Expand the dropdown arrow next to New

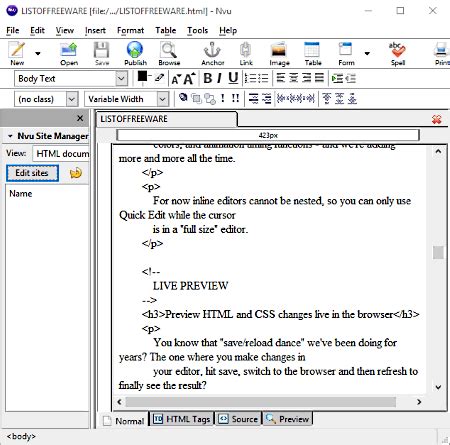(38, 53)
